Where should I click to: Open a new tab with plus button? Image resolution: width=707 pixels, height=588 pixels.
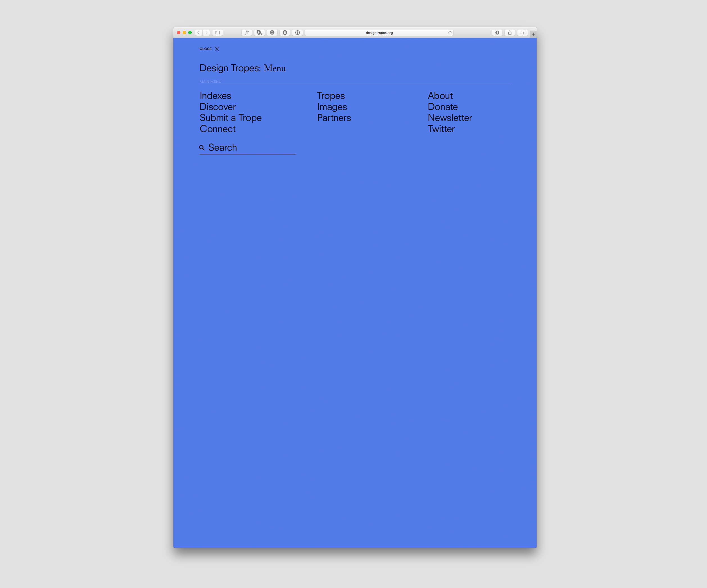533,34
